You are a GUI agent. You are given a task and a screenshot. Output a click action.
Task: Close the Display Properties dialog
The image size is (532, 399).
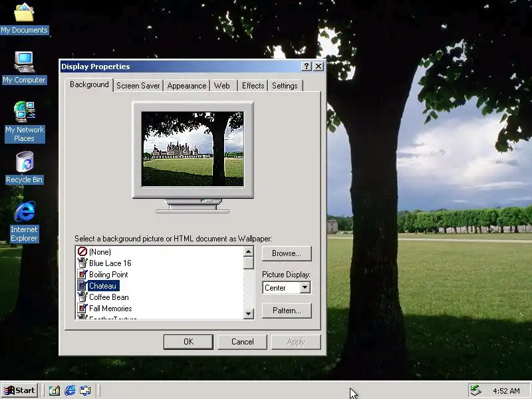click(319, 66)
